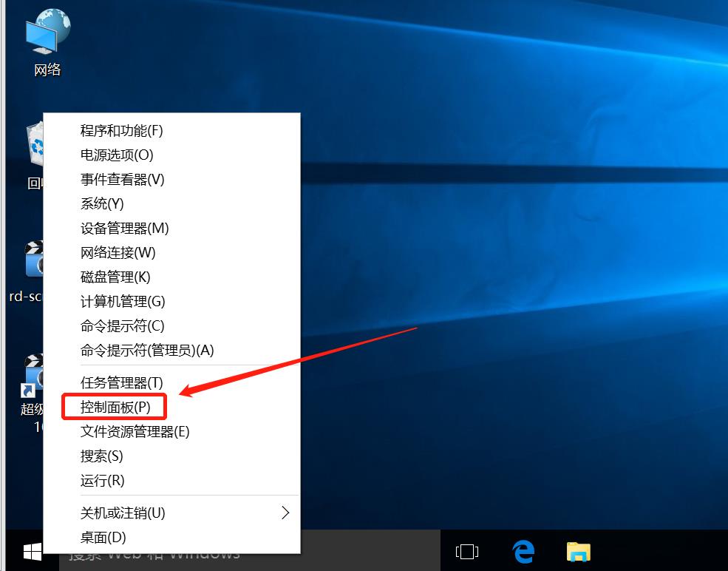This screenshot has width=728, height=571.
Task: Click the Windows Start button
Action: pos(31,552)
